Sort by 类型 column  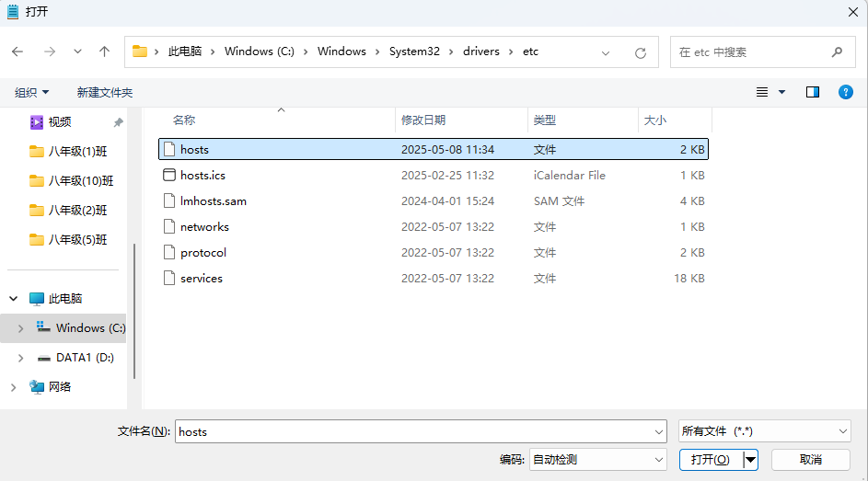(x=545, y=120)
